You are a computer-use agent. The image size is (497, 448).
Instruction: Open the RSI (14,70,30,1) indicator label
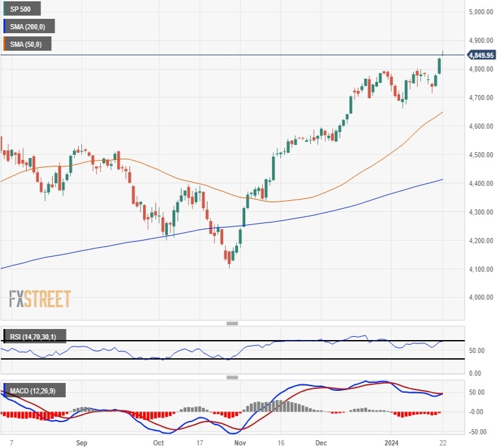tap(36, 337)
